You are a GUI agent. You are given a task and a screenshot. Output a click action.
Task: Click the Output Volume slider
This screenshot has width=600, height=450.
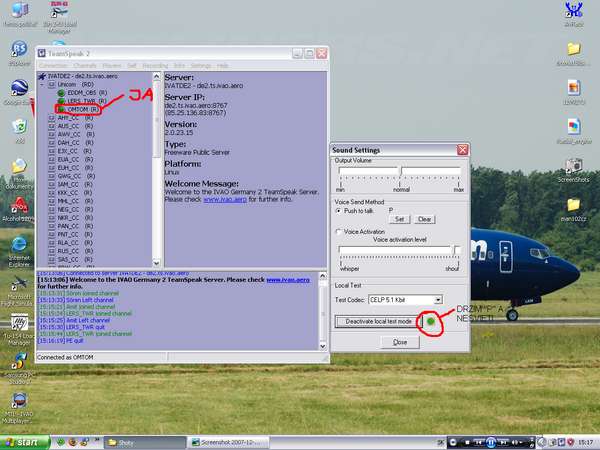click(400, 171)
